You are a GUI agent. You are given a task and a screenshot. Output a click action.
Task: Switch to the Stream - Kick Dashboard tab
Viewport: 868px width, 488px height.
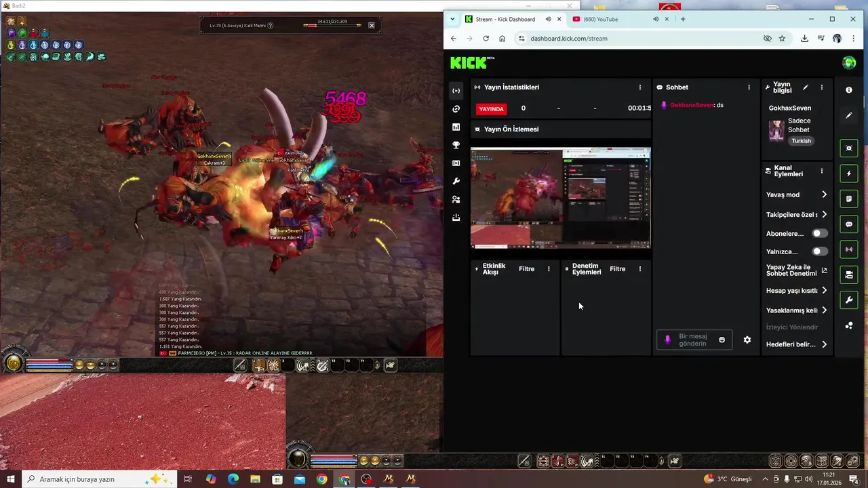pyautogui.click(x=513, y=19)
